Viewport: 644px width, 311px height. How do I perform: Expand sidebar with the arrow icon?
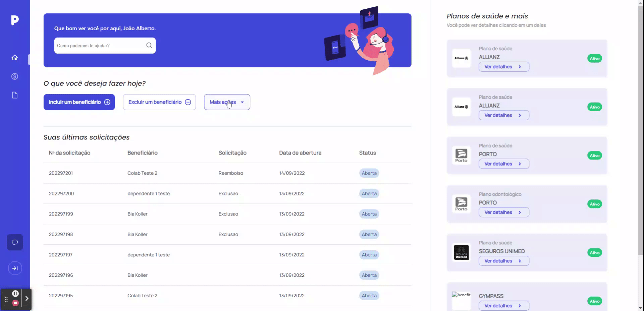[x=15, y=268]
